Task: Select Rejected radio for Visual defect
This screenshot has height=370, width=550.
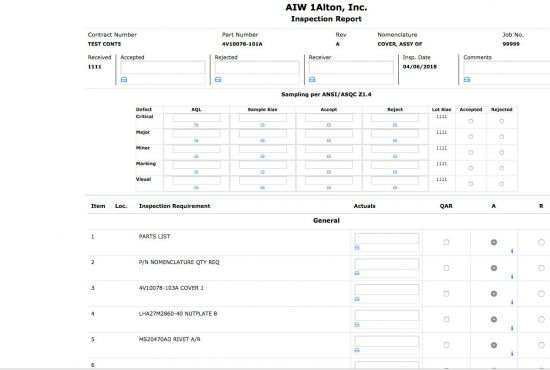Action: click(502, 184)
